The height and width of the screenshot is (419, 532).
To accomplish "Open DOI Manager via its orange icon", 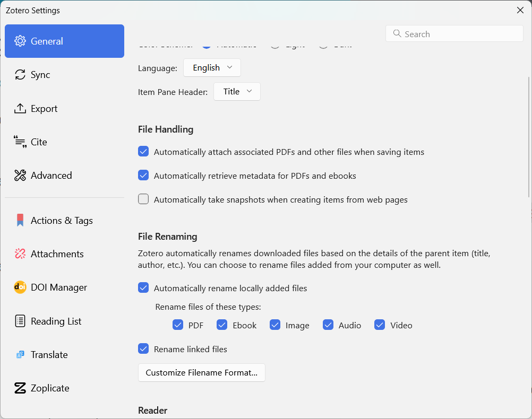I will click(x=20, y=287).
